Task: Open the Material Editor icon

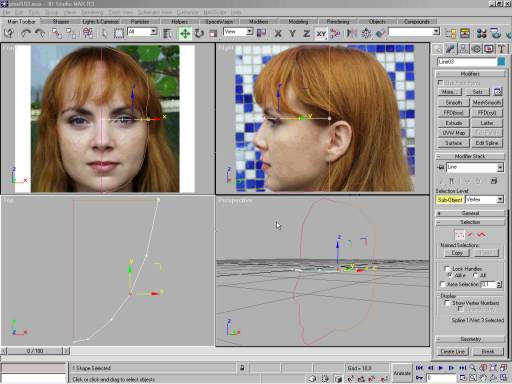Action: (x=481, y=33)
